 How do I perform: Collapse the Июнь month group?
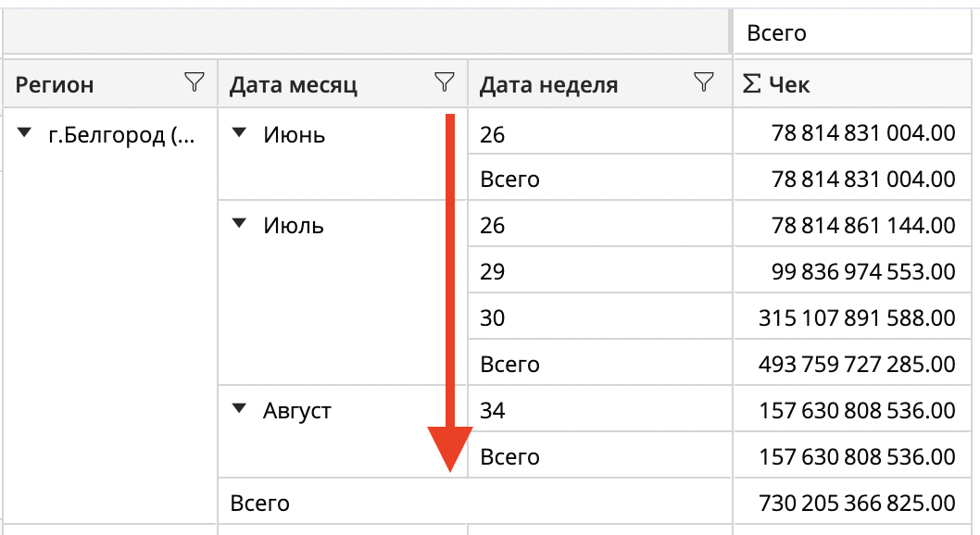[240, 134]
